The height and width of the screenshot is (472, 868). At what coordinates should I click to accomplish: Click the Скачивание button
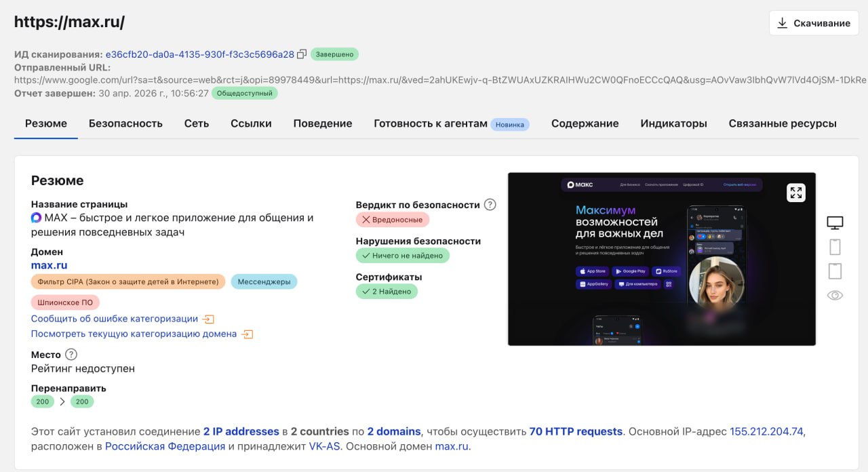click(x=813, y=22)
